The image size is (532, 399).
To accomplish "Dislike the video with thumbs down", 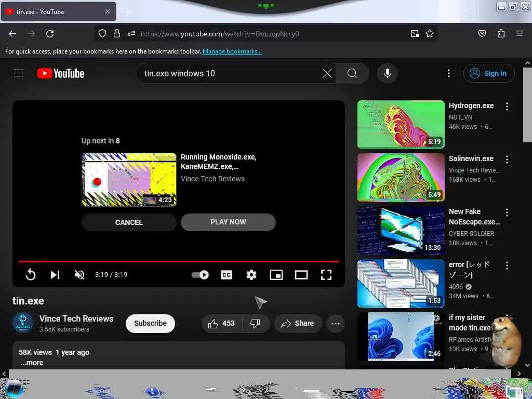I will (255, 323).
